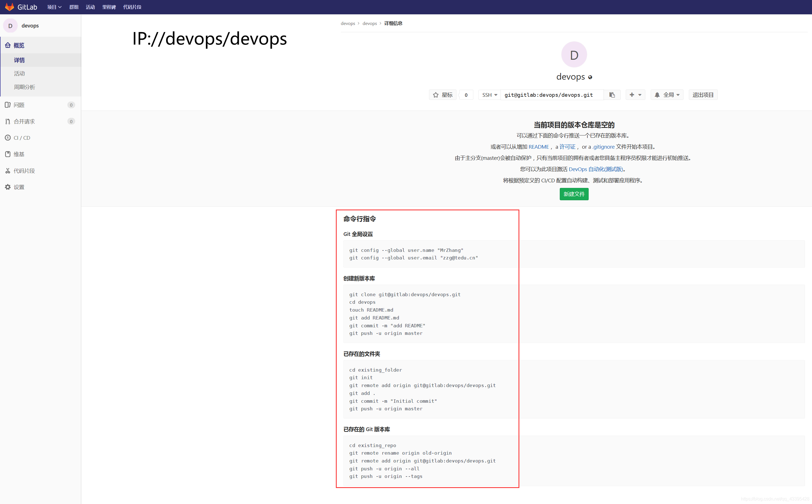Viewport: 812px width, 504px height.
Task: Click the git clone command line
Action: tap(405, 294)
